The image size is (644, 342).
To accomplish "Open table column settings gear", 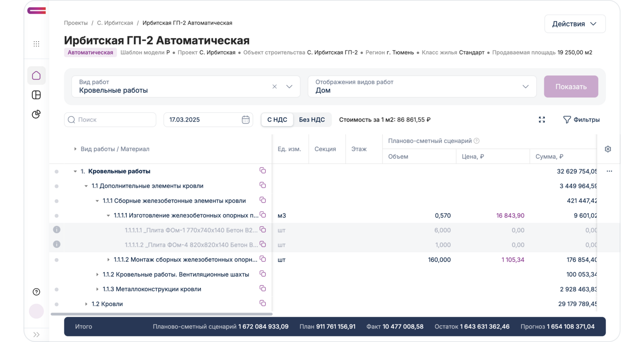I will [x=608, y=149].
